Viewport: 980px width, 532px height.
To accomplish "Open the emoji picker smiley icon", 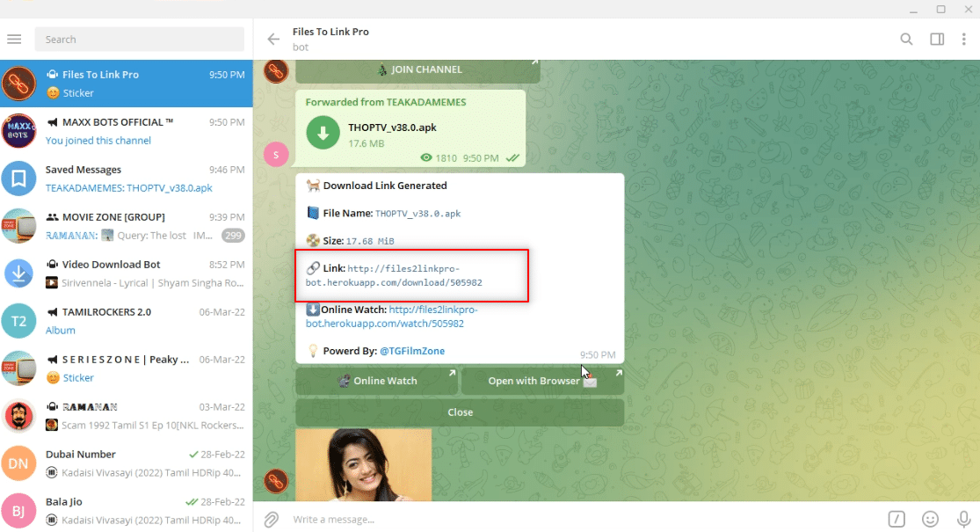I will point(930,519).
